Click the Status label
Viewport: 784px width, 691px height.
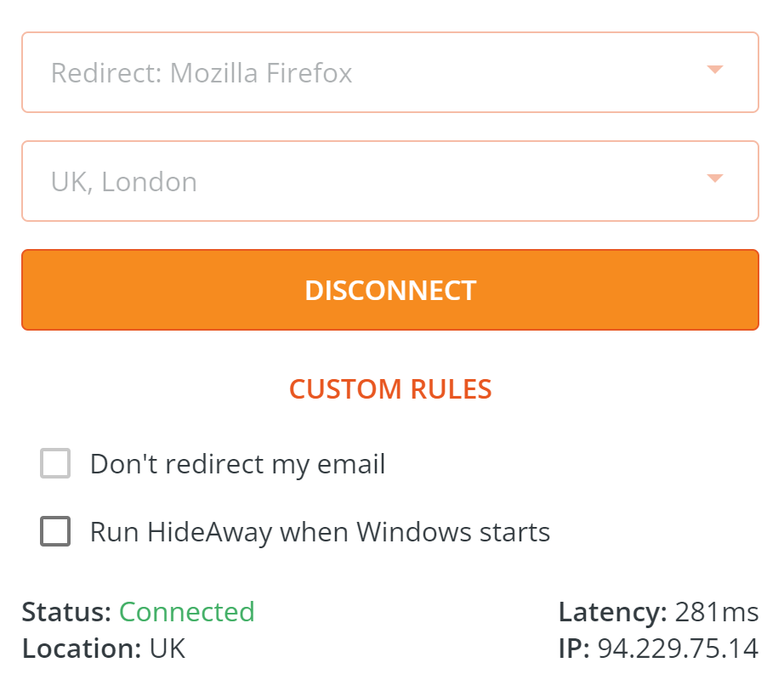(x=64, y=612)
